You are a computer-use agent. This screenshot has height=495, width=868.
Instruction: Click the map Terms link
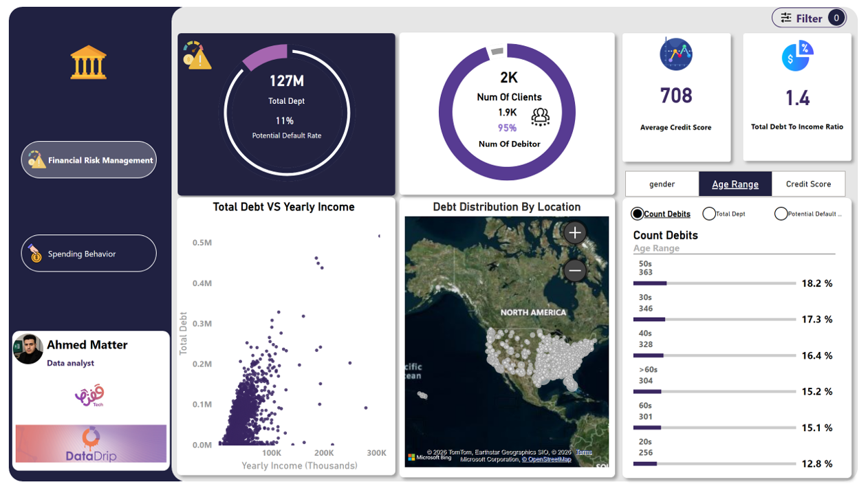click(584, 452)
